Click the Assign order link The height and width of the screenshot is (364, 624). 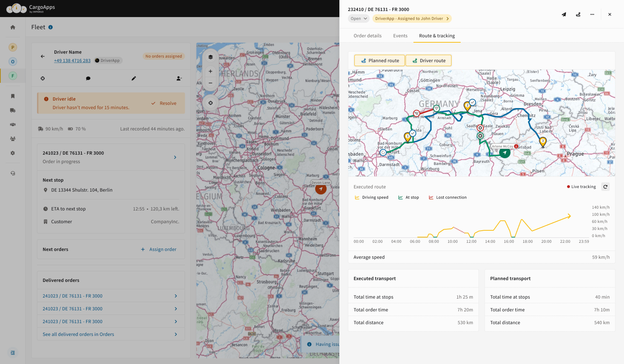pos(159,249)
